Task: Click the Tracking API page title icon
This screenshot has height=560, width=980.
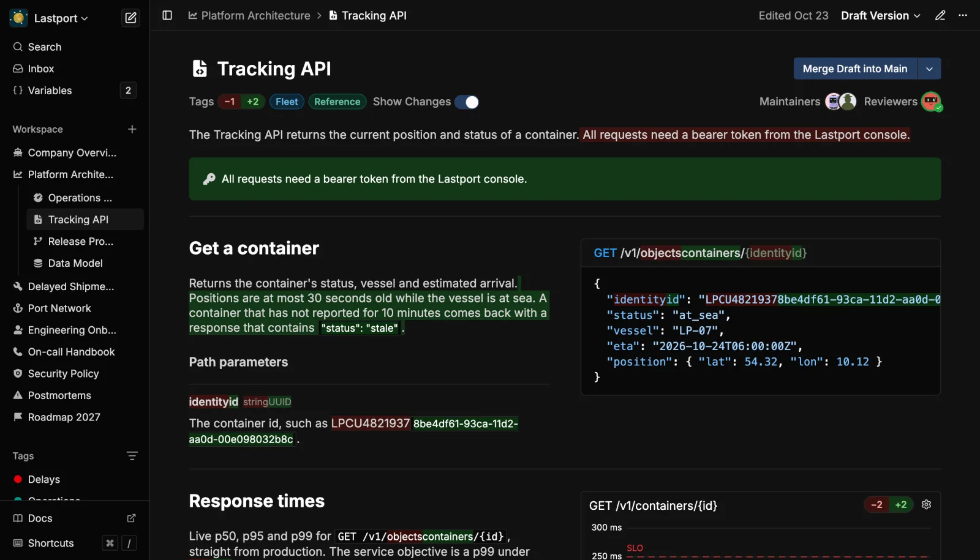Action: pos(200,69)
